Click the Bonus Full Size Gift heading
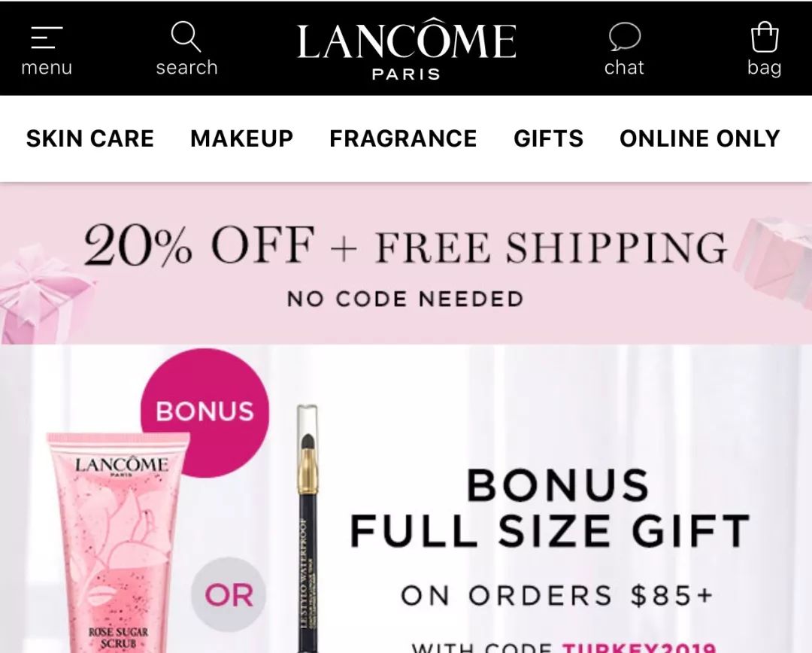 click(550, 509)
